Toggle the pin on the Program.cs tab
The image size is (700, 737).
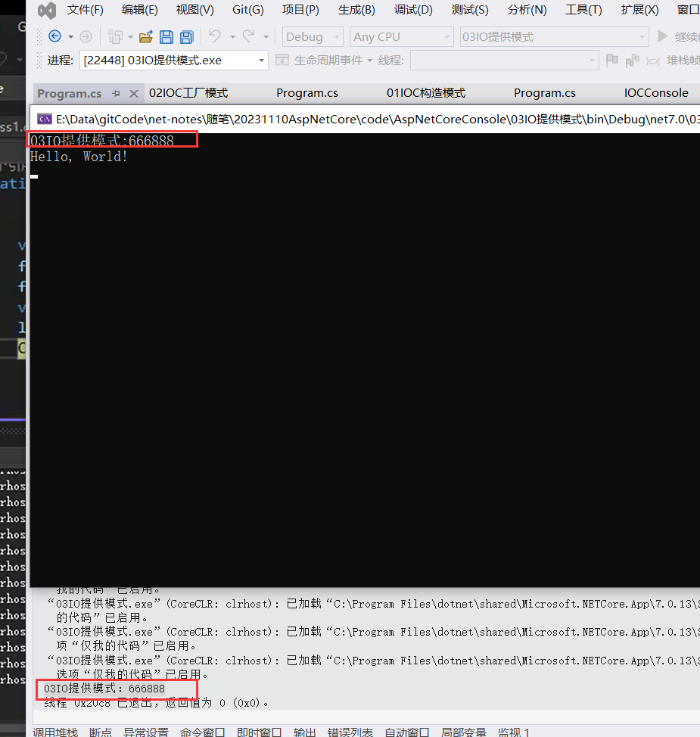116,94
